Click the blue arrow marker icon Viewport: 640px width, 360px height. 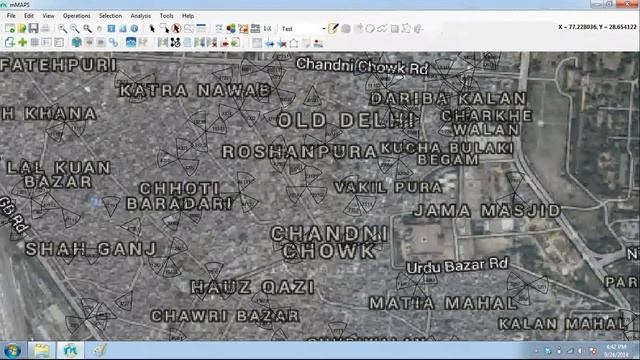click(269, 42)
